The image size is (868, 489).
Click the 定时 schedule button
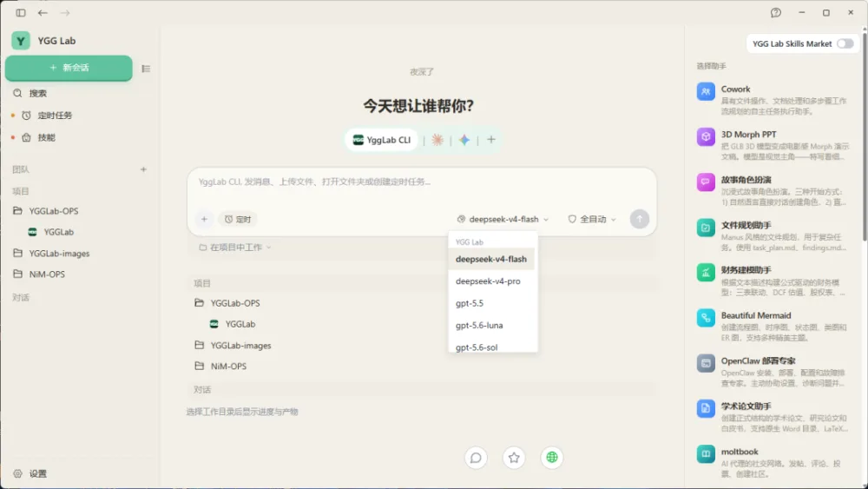pyautogui.click(x=238, y=219)
